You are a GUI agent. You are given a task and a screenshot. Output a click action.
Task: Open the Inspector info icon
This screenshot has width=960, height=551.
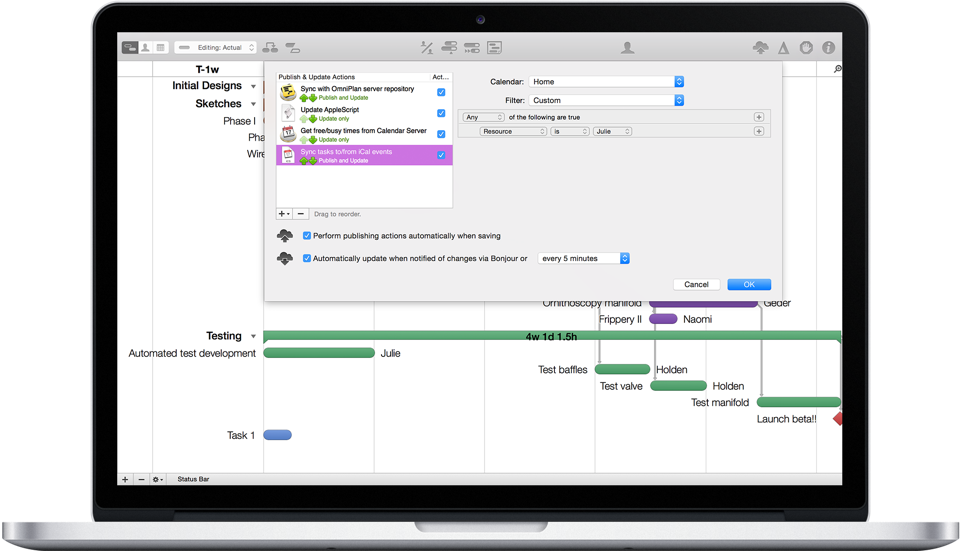tap(828, 48)
